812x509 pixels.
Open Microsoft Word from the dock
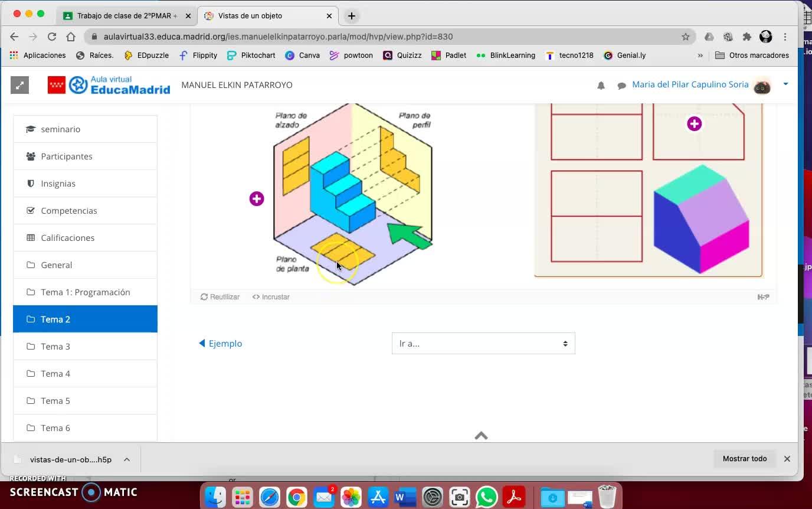[x=405, y=497]
